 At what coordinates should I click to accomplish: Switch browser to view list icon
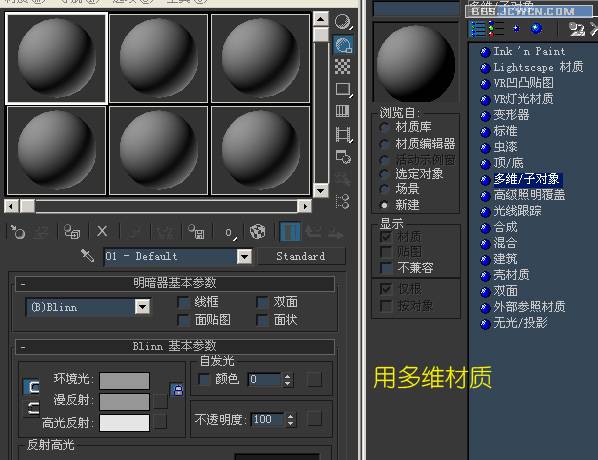(478, 29)
